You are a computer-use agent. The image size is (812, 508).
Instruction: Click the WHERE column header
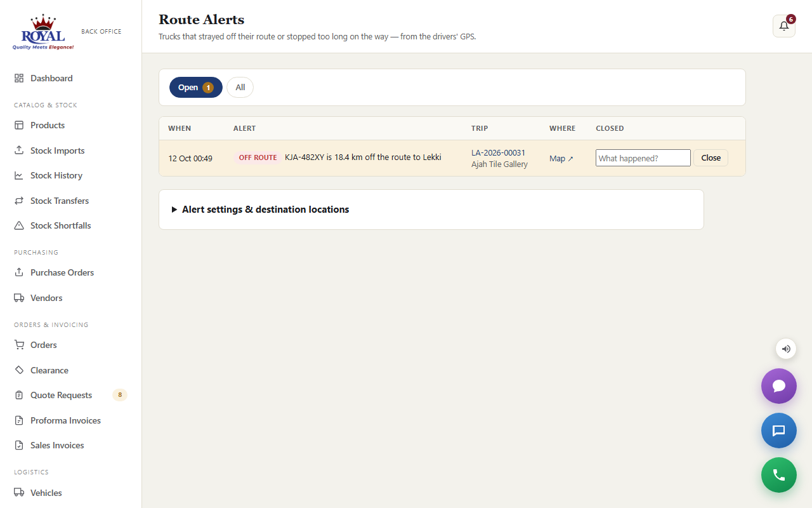point(563,128)
